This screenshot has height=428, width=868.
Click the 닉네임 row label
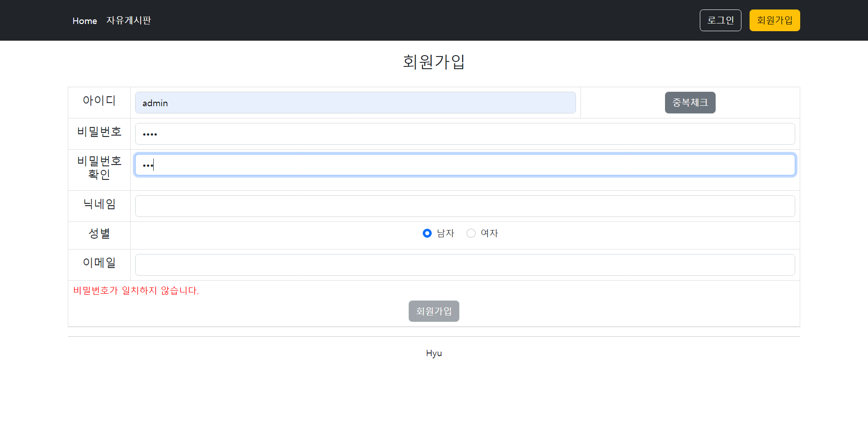pyautogui.click(x=99, y=205)
